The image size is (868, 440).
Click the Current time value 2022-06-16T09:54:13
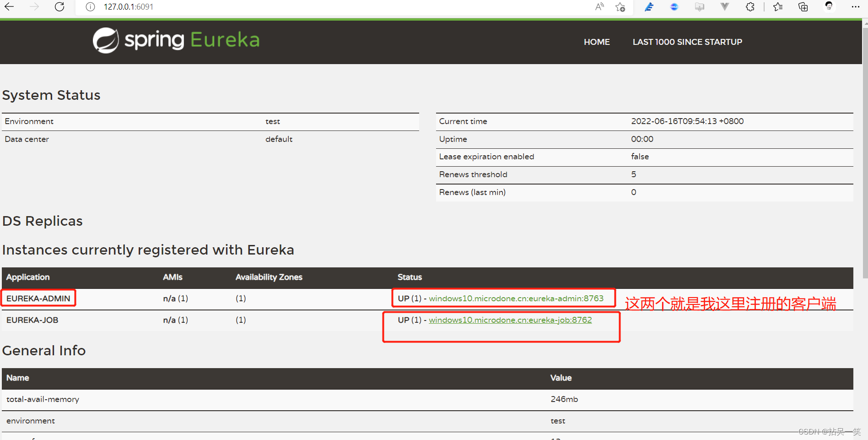(687, 121)
